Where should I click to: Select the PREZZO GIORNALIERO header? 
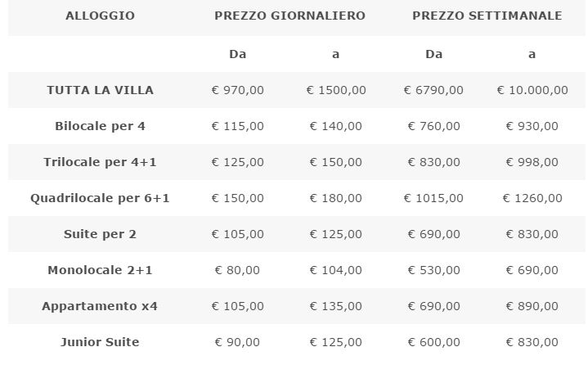click(290, 16)
